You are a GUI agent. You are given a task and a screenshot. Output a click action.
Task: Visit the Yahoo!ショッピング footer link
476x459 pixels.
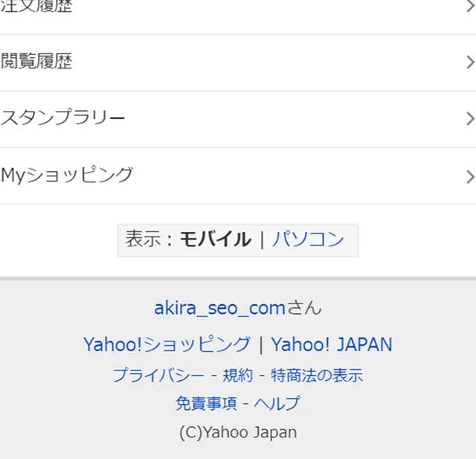pyautogui.click(x=167, y=344)
